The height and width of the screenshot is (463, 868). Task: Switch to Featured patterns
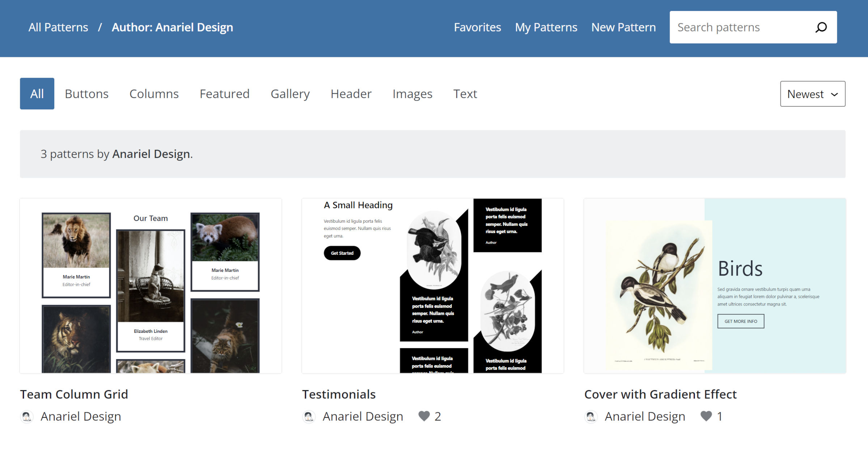225,94
